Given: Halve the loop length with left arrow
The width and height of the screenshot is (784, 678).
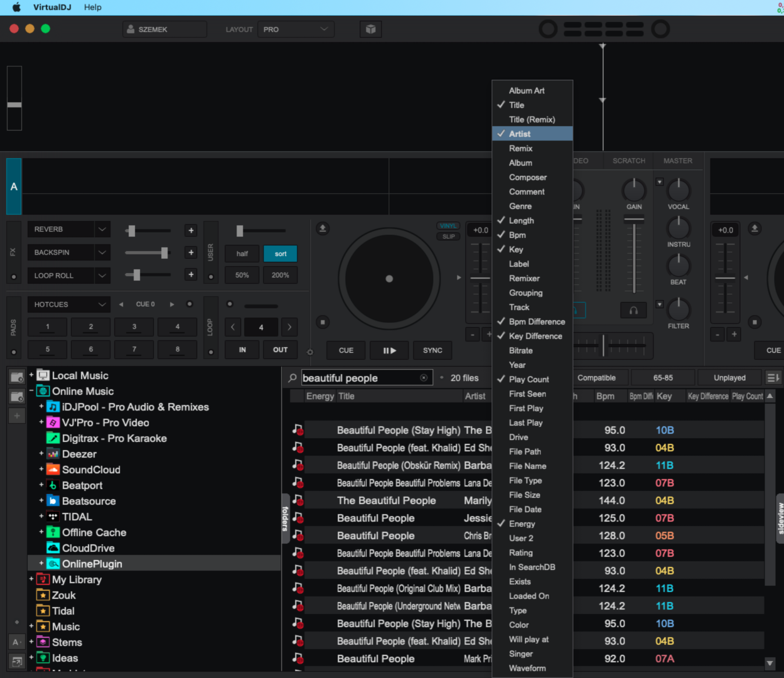Looking at the screenshot, I should 233,327.
